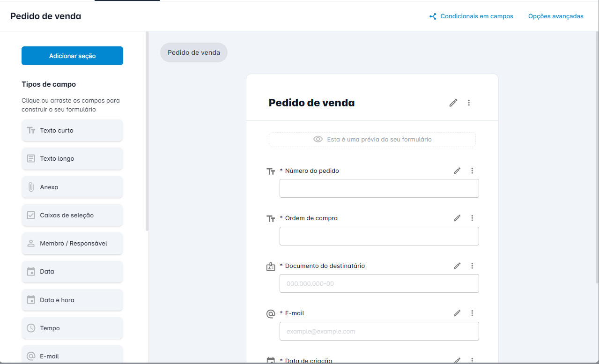Open three-dot menu for E-mail field
Viewport: 599px width, 364px height.
[472, 313]
